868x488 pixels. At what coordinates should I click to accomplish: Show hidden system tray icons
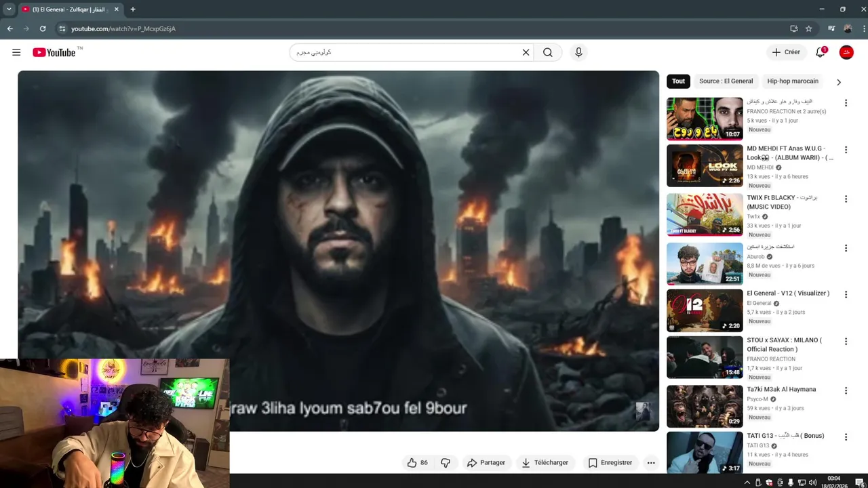coord(747,483)
